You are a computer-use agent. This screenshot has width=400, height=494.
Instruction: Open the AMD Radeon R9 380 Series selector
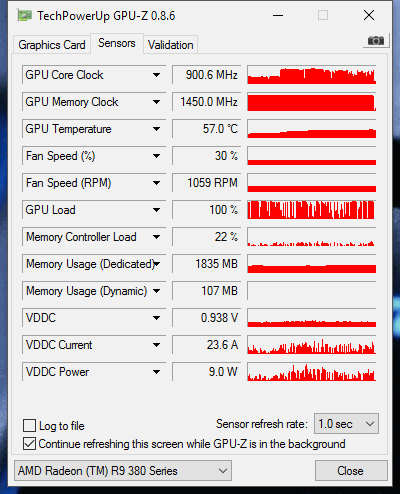[x=123, y=471]
